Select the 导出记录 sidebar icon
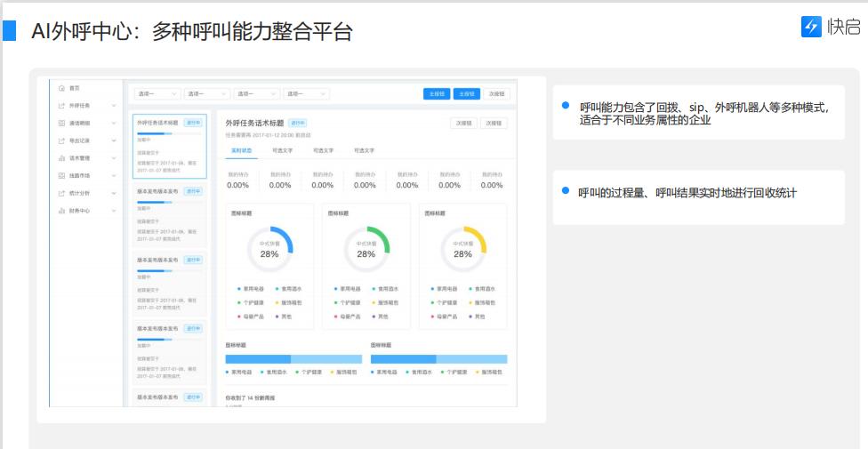This screenshot has height=449, width=868. tap(61, 140)
